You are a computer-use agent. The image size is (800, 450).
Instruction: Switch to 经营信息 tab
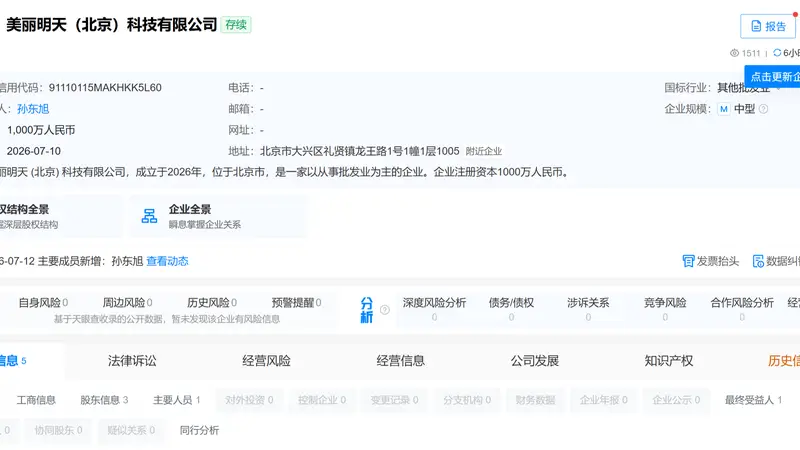coord(401,361)
